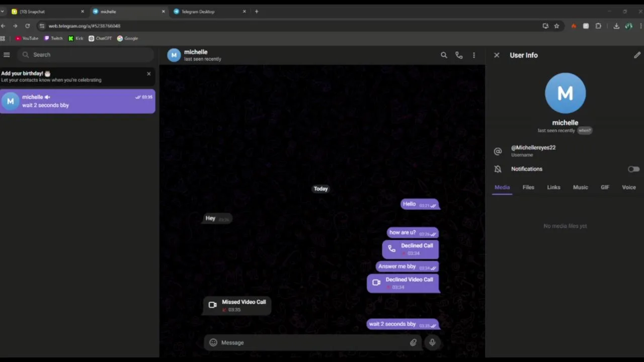644x362 pixels.
Task: Open a new browser tab
Action: coord(257,12)
